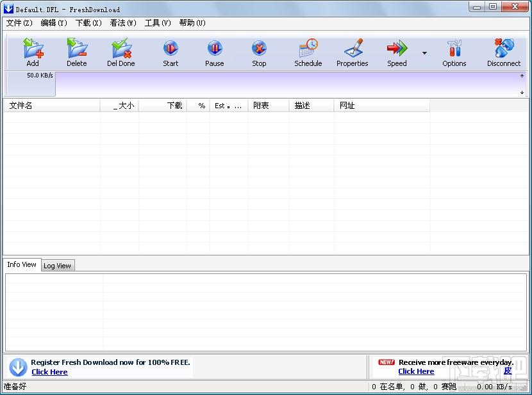532x395 pixels.
Task: Open download Properties
Action: point(352,52)
